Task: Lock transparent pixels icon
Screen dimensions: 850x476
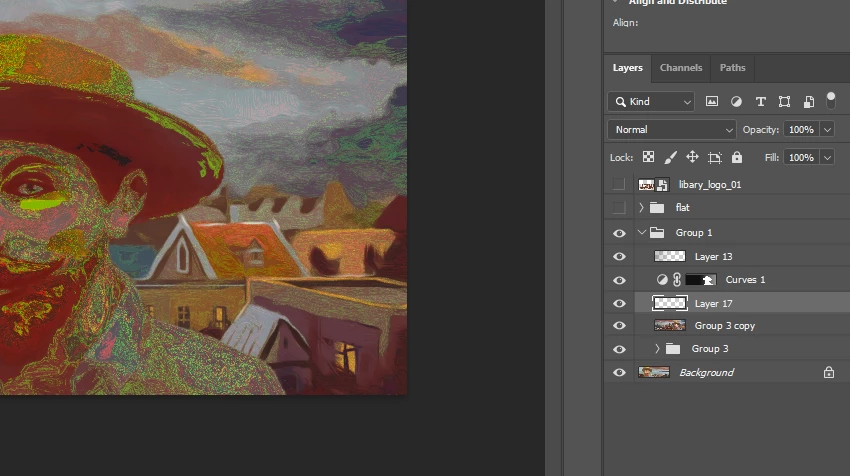Action: coord(648,157)
